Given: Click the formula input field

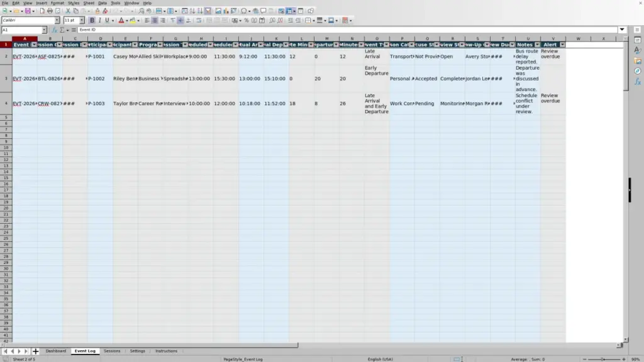Looking at the screenshot, I should pyautogui.click(x=347, y=30).
